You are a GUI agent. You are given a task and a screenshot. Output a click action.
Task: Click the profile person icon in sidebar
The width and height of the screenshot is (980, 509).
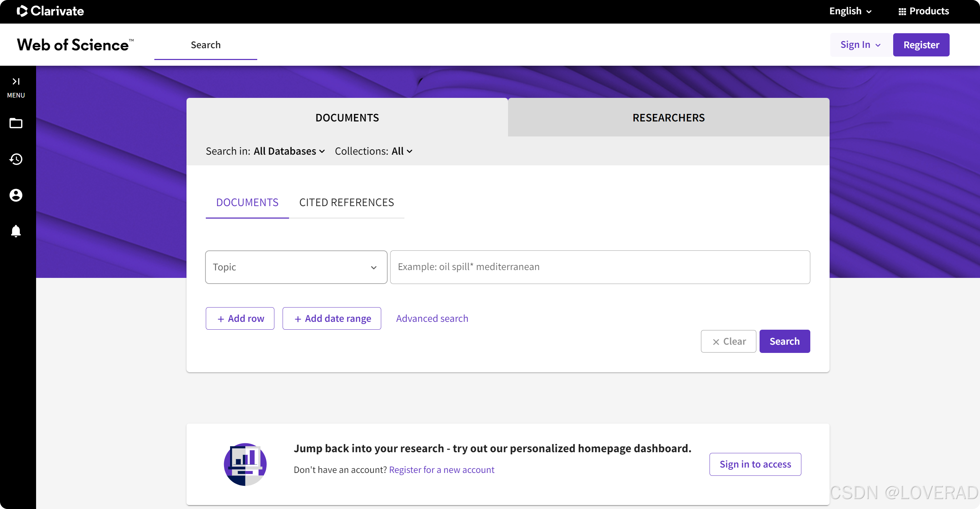coord(16,195)
